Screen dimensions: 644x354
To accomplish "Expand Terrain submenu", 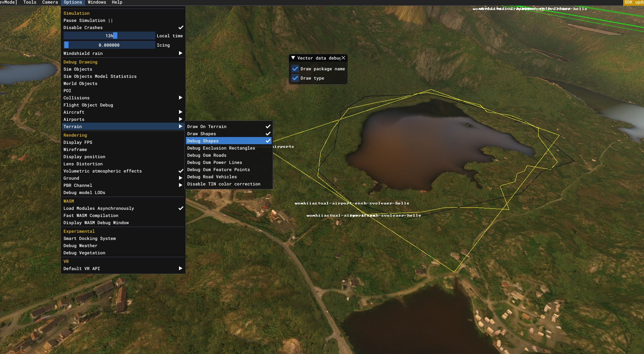I will point(123,127).
